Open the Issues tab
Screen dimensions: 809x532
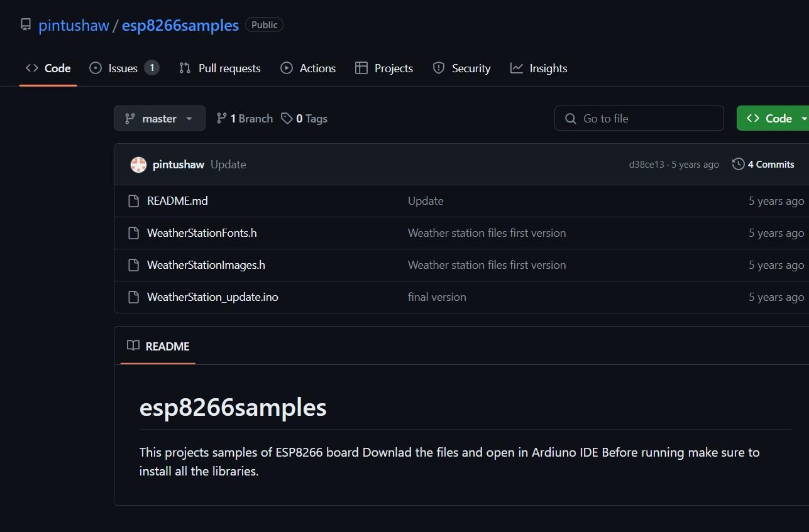(124, 68)
